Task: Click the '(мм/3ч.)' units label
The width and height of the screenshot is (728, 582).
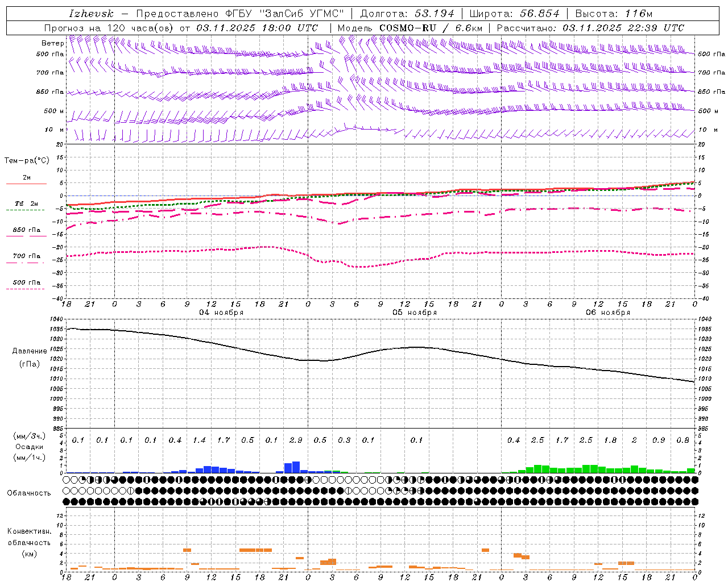Action: [29, 436]
